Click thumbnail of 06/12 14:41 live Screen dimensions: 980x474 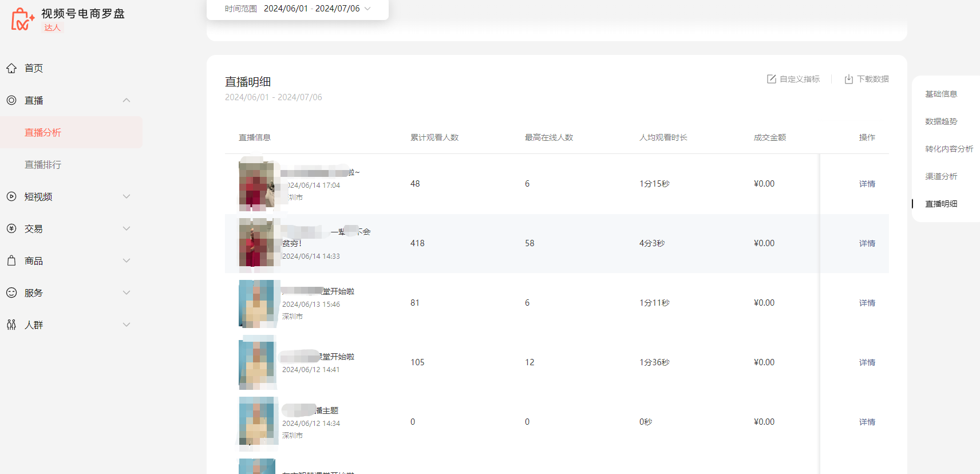[x=257, y=362]
